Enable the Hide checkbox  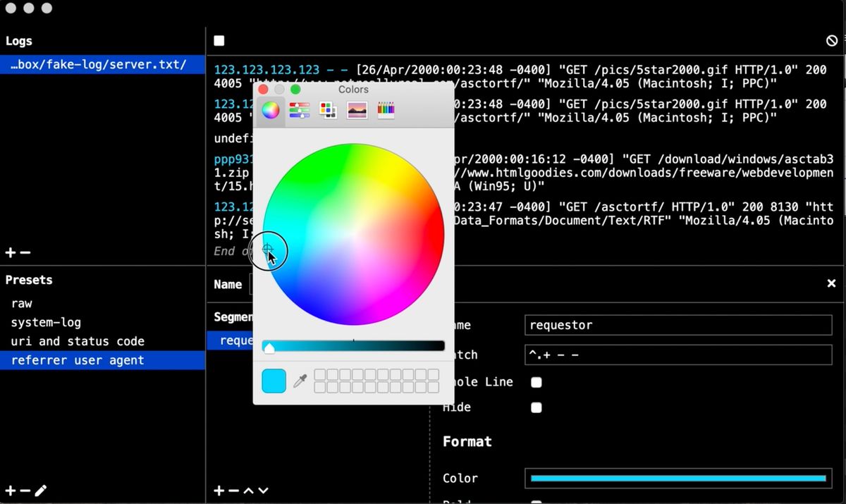tap(537, 407)
